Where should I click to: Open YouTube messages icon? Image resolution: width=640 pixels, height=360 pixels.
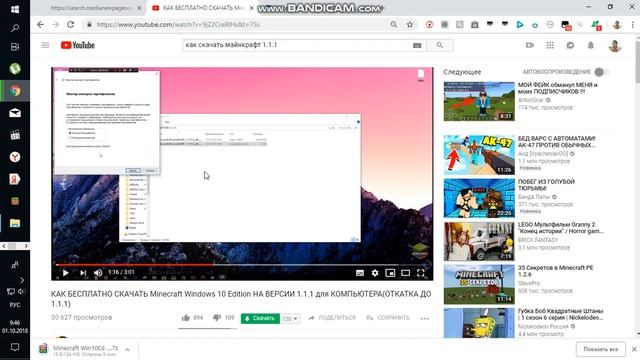pos(570,45)
